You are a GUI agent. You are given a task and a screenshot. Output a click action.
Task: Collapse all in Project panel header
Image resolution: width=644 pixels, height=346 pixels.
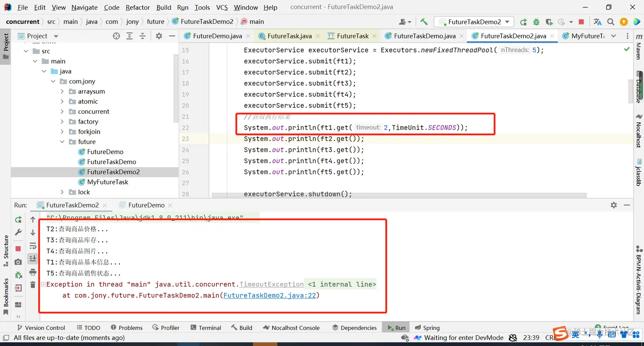point(142,36)
